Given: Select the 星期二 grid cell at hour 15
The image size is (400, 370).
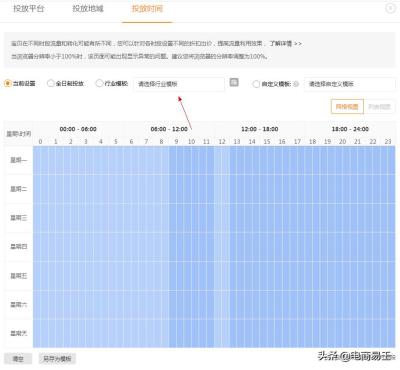Looking at the screenshot, I should pyautogui.click(x=267, y=189).
